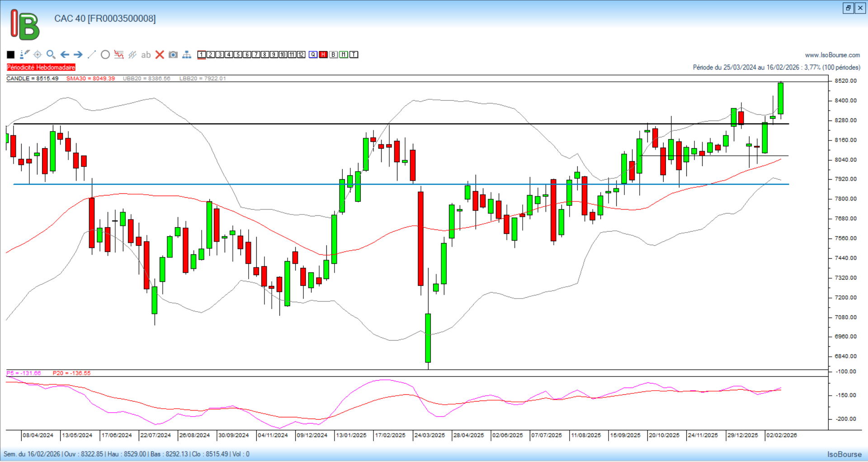This screenshot has height=462, width=868.
Task: Select the line drawing tool
Action: point(91,55)
